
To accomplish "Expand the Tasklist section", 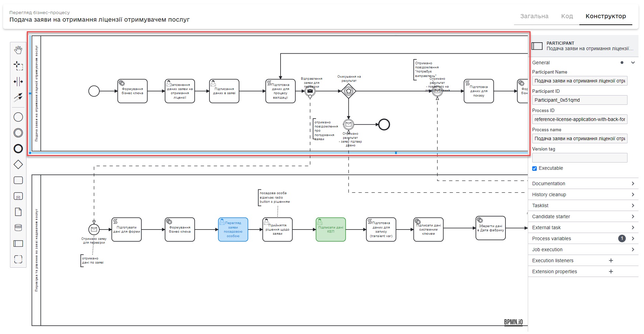I will pos(583,205).
